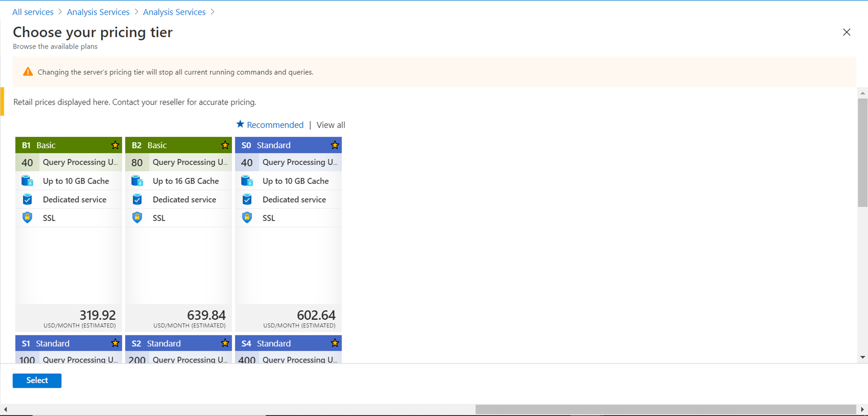
Task: Click 'Up to 10 GB Cache' in B1 card
Action: [76, 181]
